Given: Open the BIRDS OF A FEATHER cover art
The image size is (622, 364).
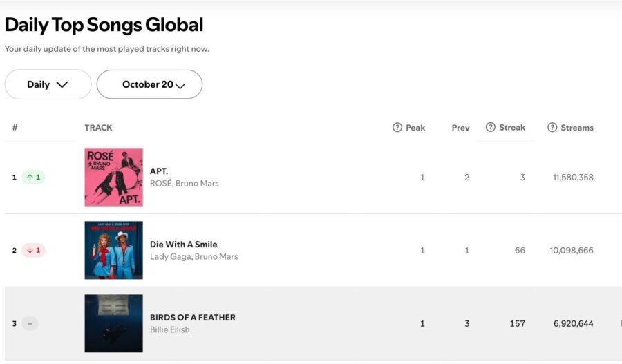Looking at the screenshot, I should point(114,323).
